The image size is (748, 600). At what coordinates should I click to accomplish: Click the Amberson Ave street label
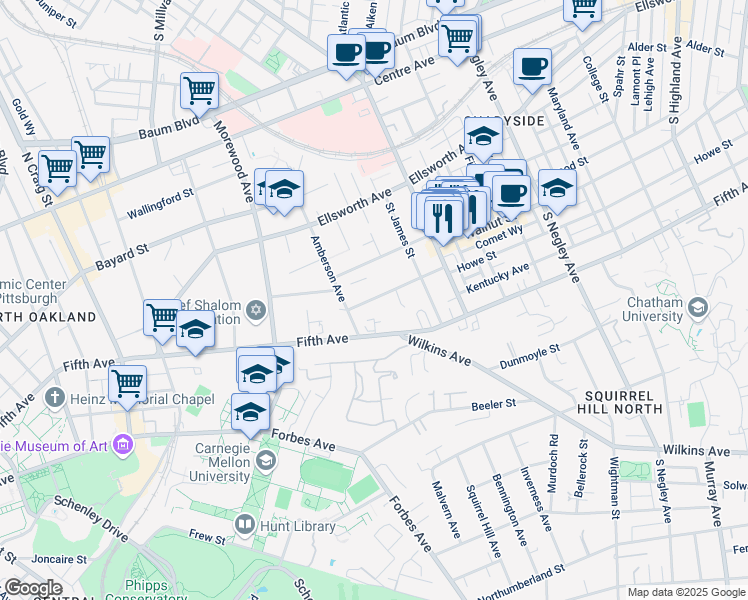pos(328,269)
